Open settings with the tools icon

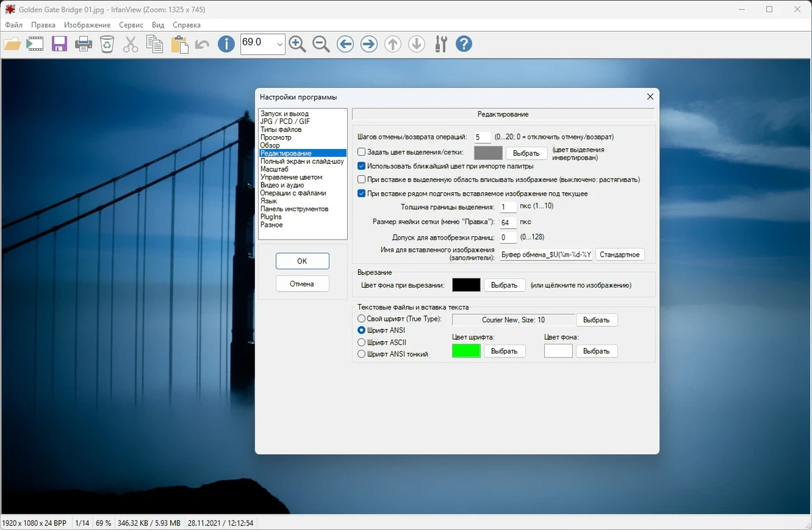point(441,45)
